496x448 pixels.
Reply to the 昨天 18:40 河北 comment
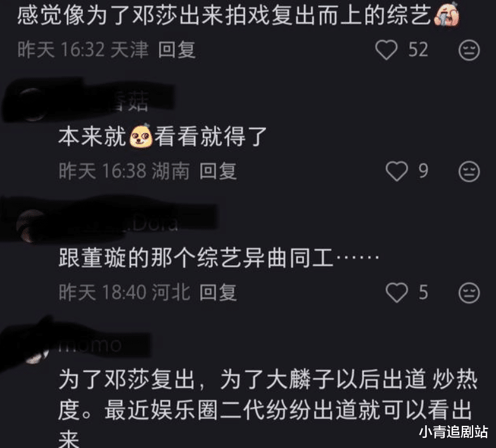218,292
